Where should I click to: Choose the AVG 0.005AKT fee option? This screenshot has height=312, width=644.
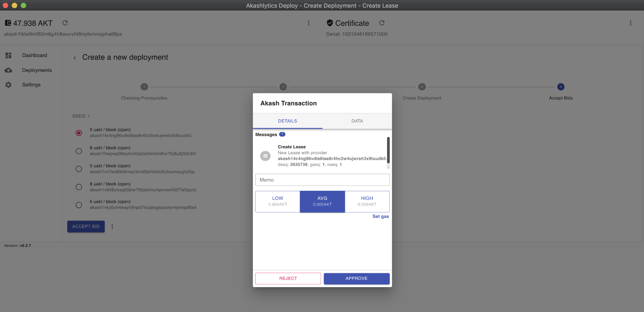[322, 201]
